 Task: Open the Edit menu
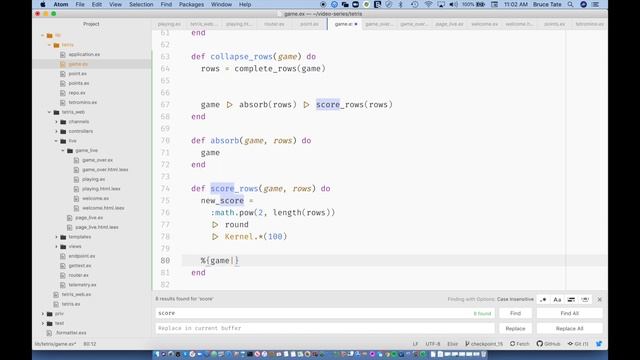97,4
